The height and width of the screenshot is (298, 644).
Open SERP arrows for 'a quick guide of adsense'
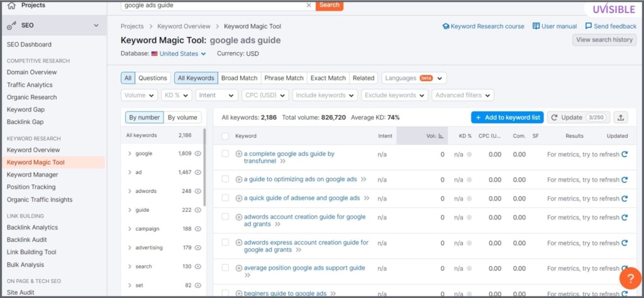(x=367, y=198)
